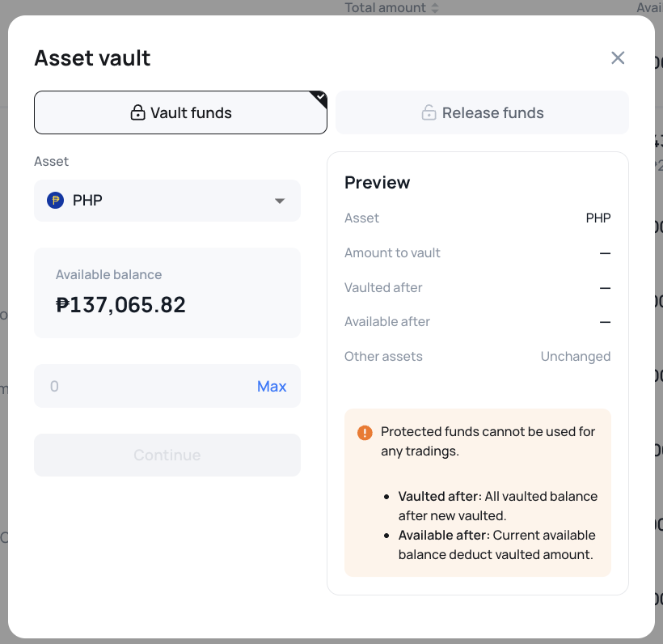Click the PHP value in Preview
Image resolution: width=663 pixels, height=644 pixels.
tap(598, 218)
